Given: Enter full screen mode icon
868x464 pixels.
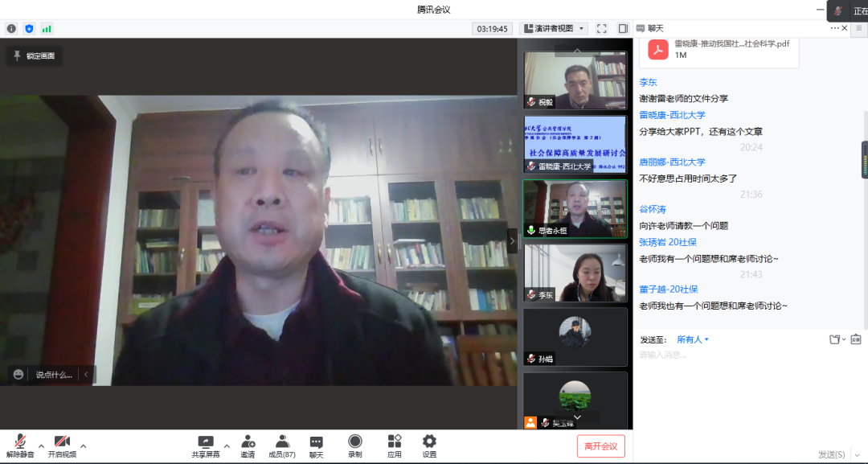Looking at the screenshot, I should 601,29.
